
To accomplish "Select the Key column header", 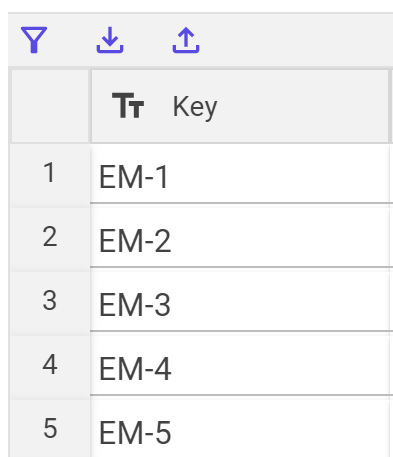I will click(x=240, y=106).
